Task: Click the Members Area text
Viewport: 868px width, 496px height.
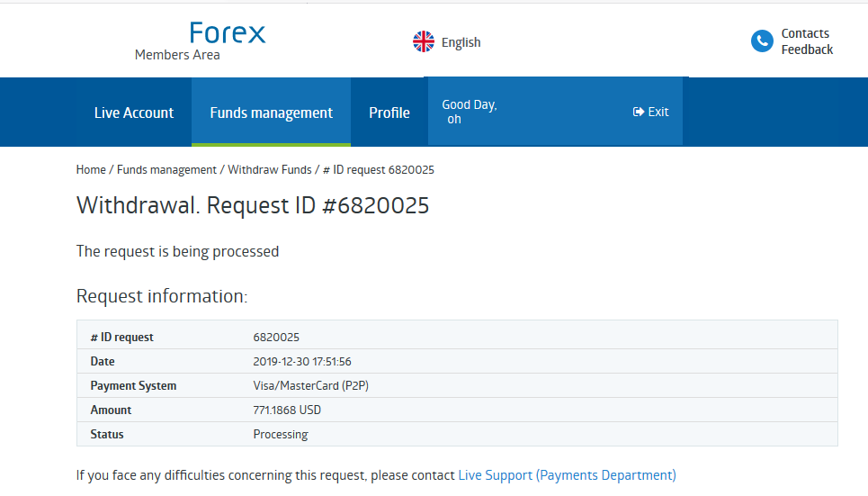Action: (177, 55)
